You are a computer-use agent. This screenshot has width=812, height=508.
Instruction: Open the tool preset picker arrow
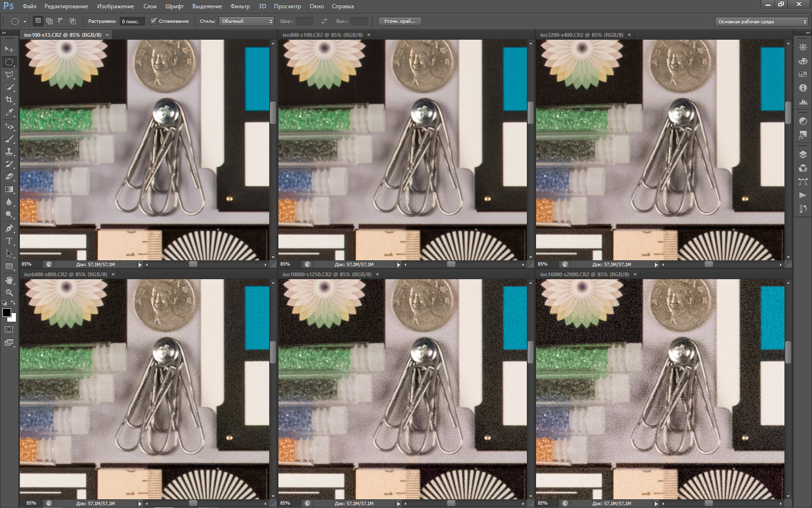25,21
